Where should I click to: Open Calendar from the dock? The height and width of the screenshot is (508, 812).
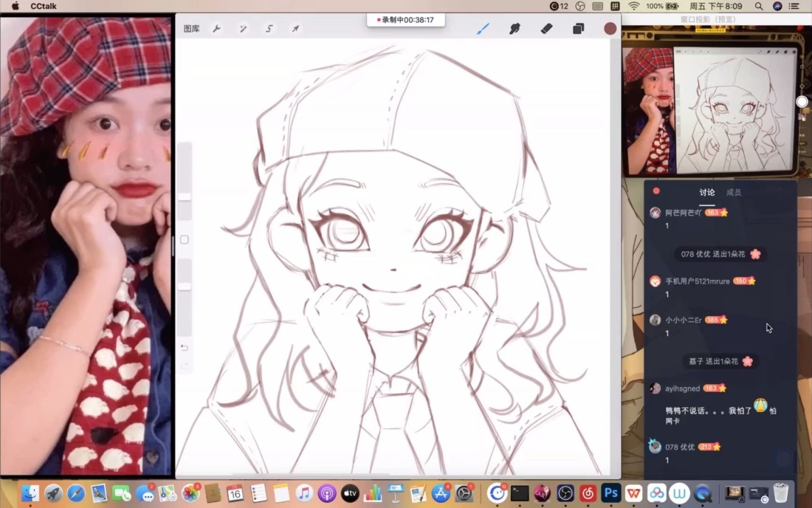pyautogui.click(x=235, y=493)
